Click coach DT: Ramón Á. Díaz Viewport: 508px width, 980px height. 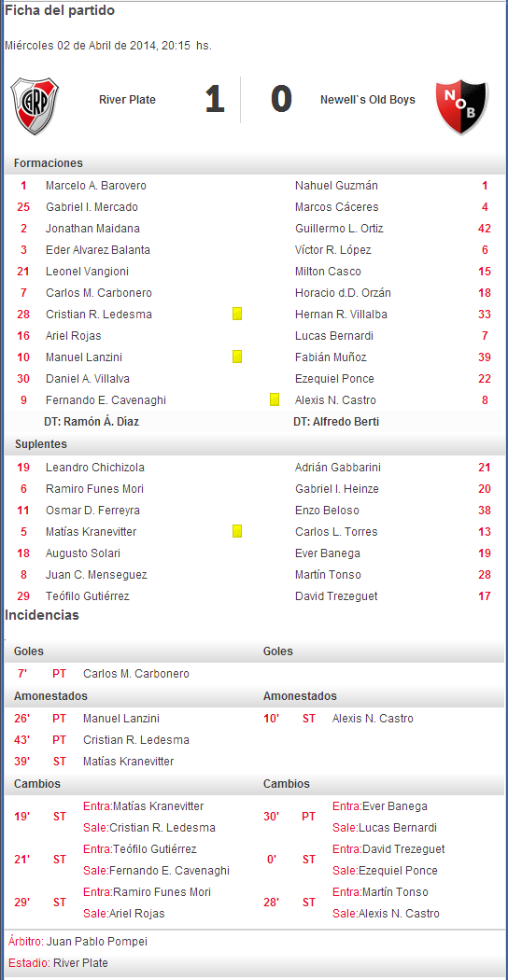click(92, 422)
